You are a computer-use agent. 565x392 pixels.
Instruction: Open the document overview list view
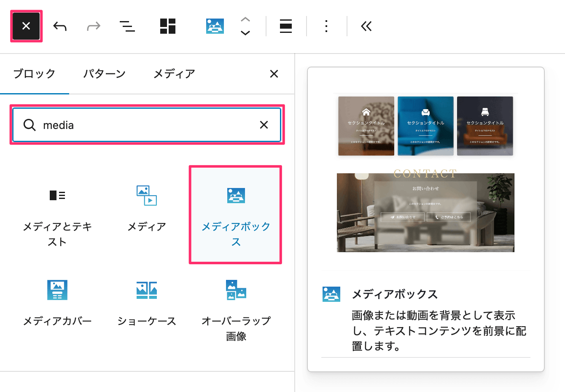pos(127,27)
